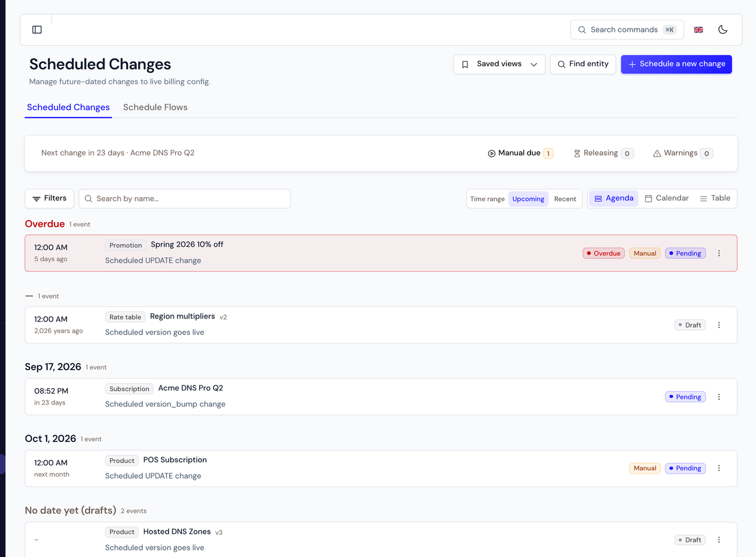The width and height of the screenshot is (756, 557).
Task: Select the Scheduled Changes tab
Action: (68, 107)
